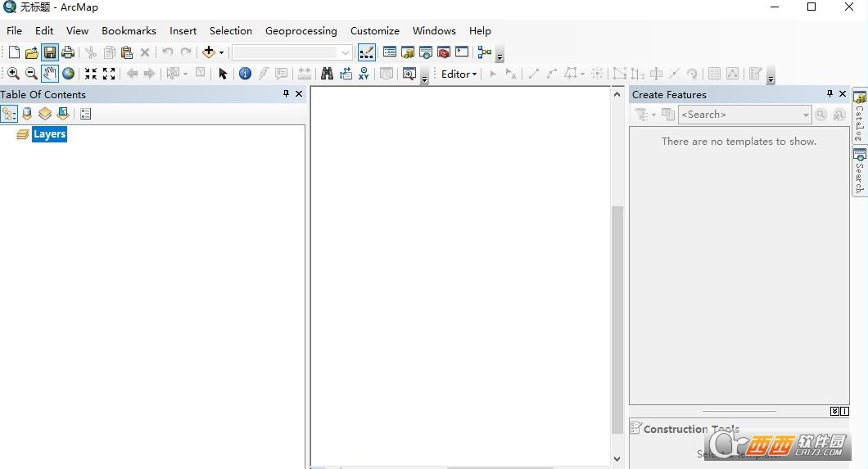Open the Bookmarks menu
The width and height of the screenshot is (868, 469).
point(129,31)
